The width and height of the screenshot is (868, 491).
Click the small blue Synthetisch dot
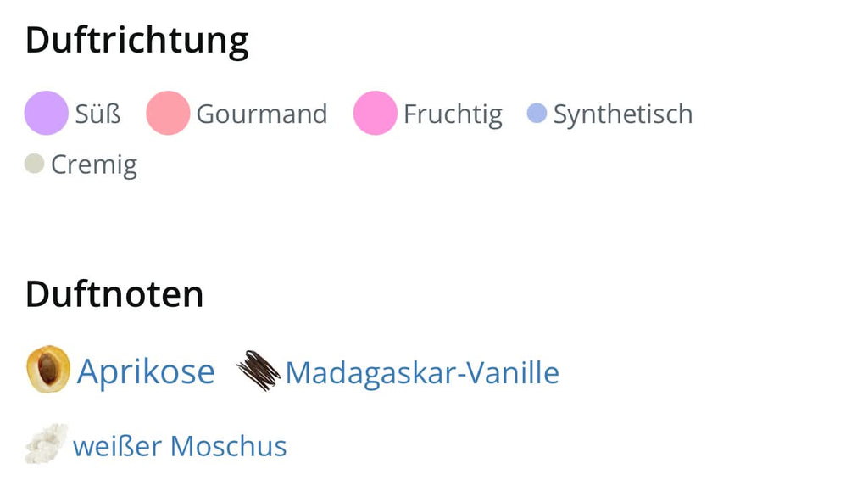537,114
